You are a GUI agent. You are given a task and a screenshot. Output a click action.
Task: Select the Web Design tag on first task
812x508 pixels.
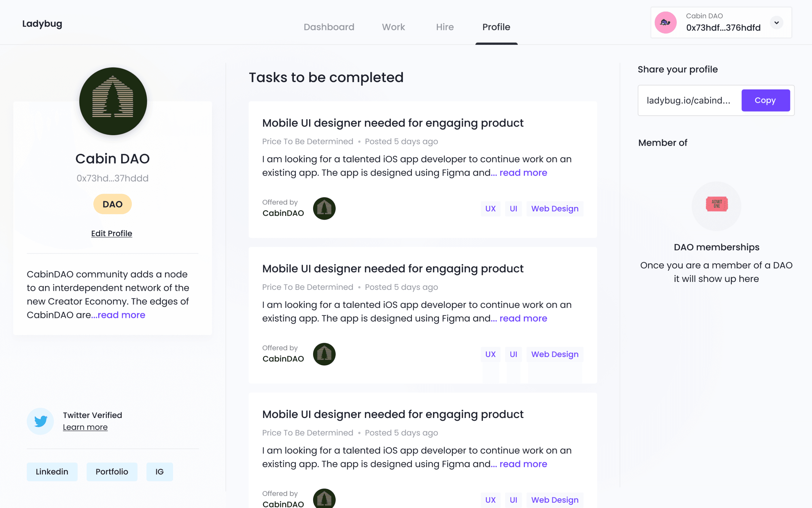(x=554, y=209)
